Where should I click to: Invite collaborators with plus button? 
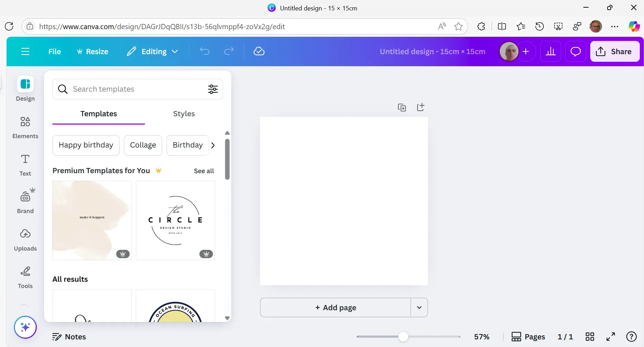click(526, 52)
